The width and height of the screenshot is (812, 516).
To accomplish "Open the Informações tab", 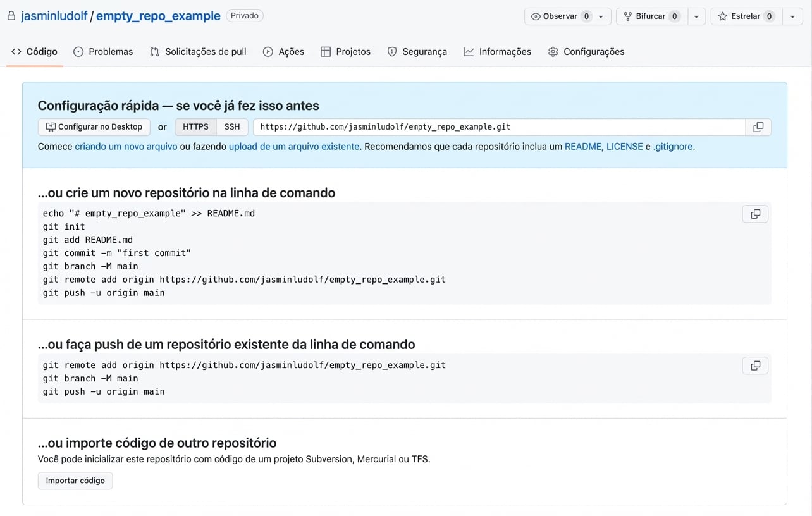I will coord(497,52).
